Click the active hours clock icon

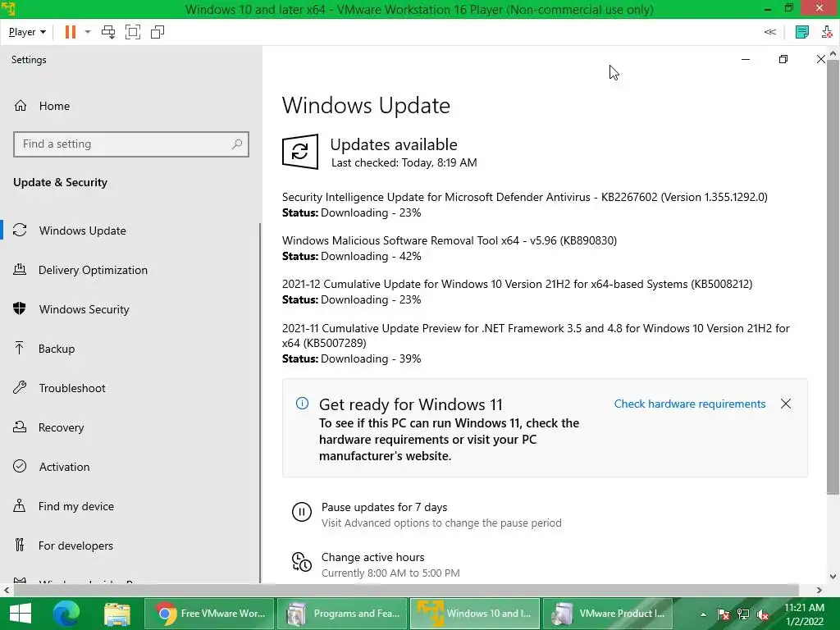pos(302,562)
